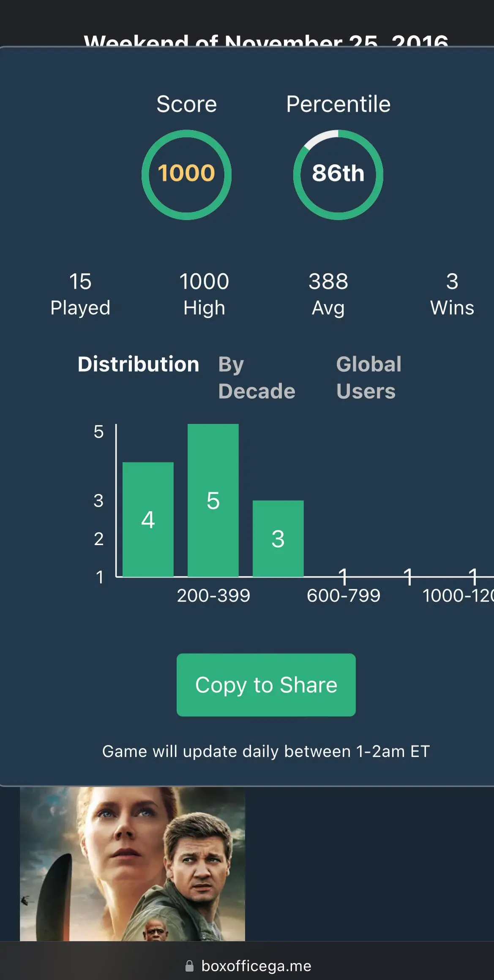This screenshot has height=980, width=494.
Task: Tap the boxofficega.me address bar
Action: click(x=256, y=966)
